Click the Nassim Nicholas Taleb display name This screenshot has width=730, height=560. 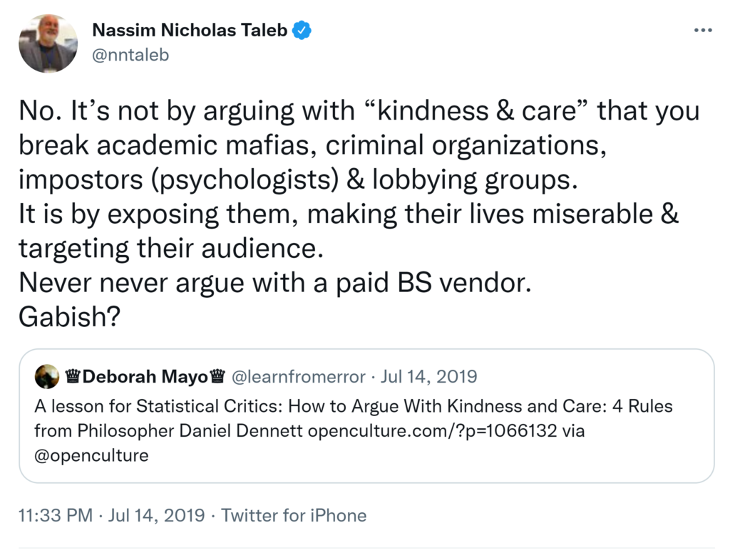click(189, 31)
